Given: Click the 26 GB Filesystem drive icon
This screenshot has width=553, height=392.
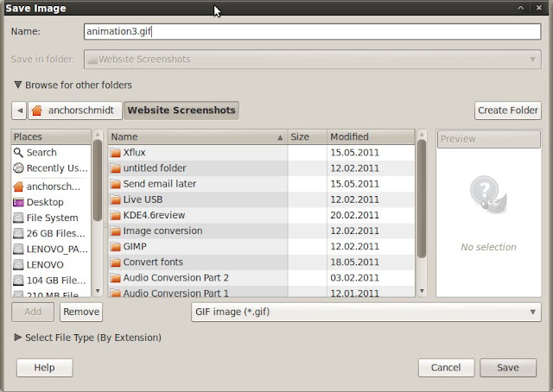Looking at the screenshot, I should point(18,233).
